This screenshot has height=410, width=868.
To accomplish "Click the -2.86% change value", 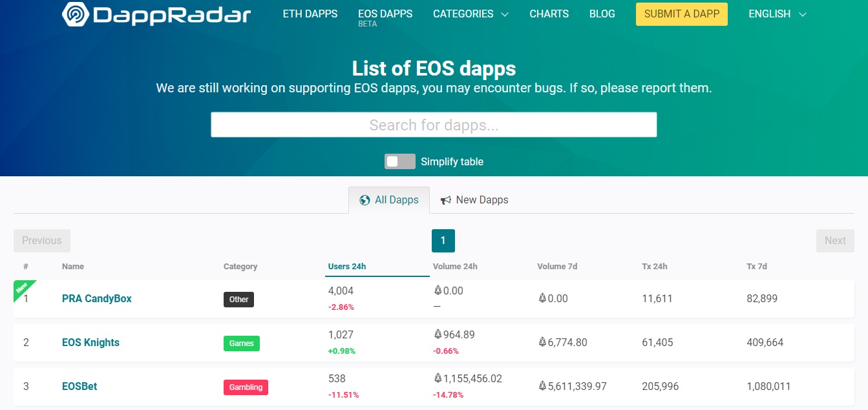I will [x=341, y=307].
